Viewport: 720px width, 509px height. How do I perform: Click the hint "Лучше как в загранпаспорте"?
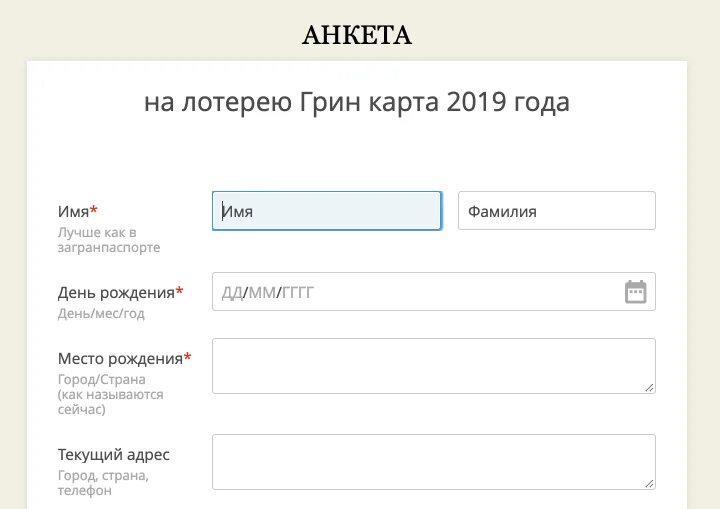click(108, 240)
